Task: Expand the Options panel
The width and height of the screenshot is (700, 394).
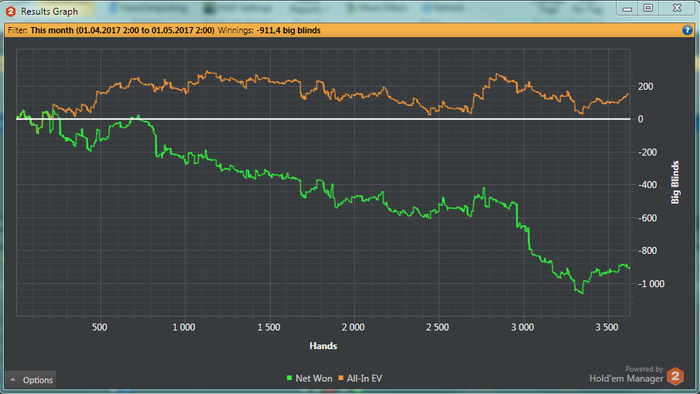Action: pos(30,380)
